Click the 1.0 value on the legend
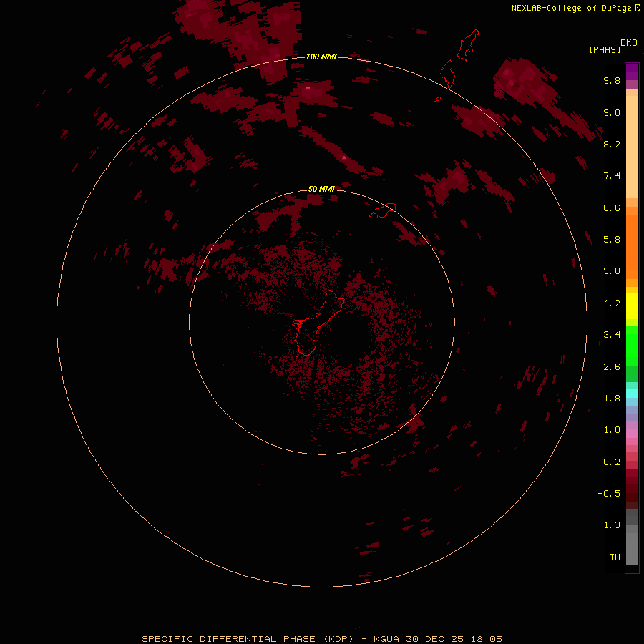The width and height of the screenshot is (644, 644). pos(612,430)
